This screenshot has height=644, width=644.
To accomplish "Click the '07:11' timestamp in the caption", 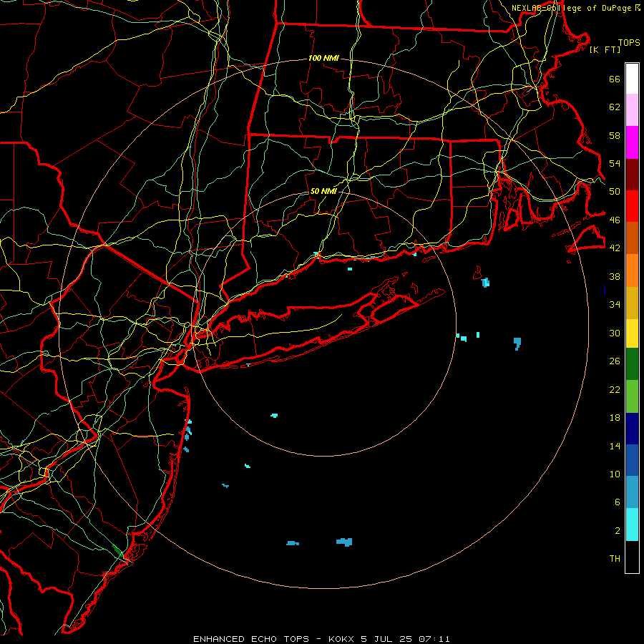I will click(434, 639).
